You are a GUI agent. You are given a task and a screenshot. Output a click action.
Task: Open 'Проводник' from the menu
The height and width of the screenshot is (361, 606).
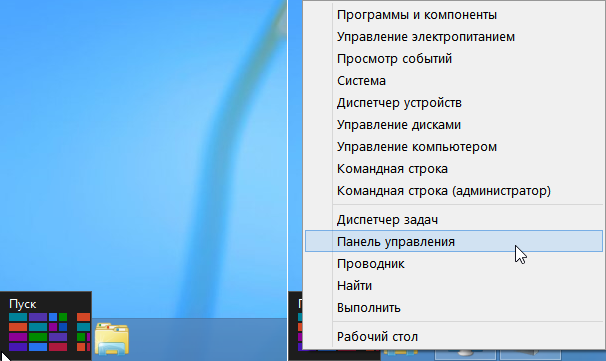[x=454, y=264]
